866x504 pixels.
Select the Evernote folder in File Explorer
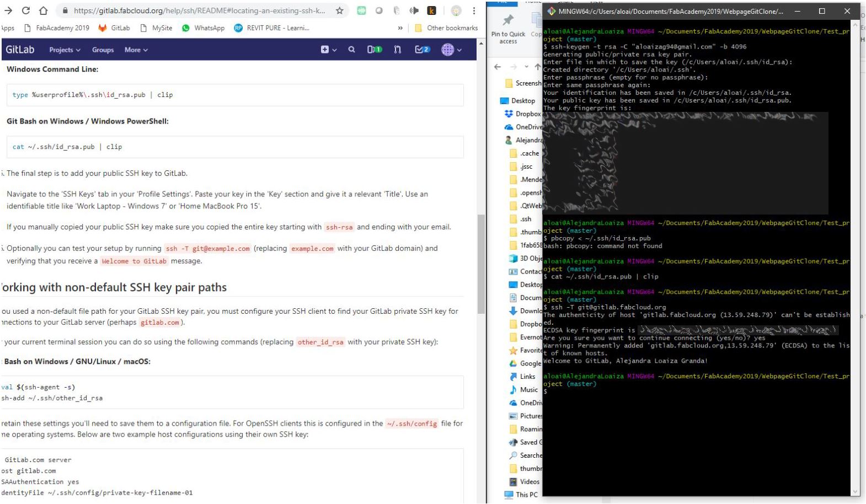point(526,337)
